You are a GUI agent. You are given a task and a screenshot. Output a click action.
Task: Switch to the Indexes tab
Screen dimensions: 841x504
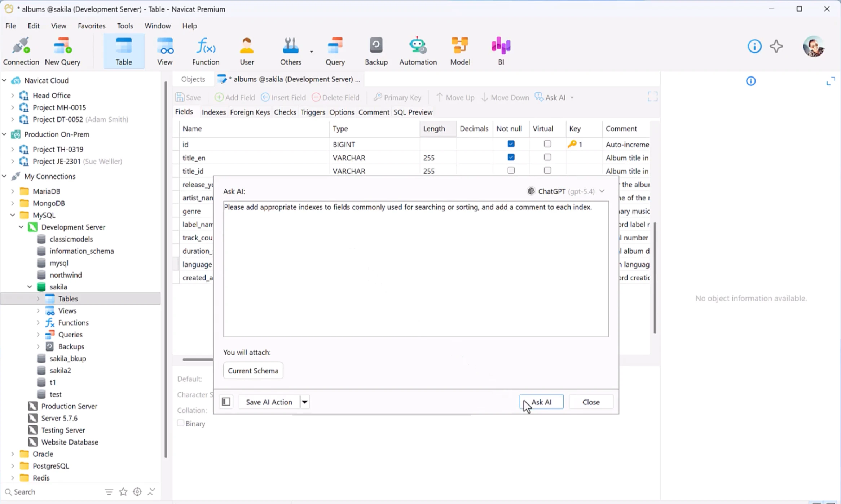coord(213,112)
